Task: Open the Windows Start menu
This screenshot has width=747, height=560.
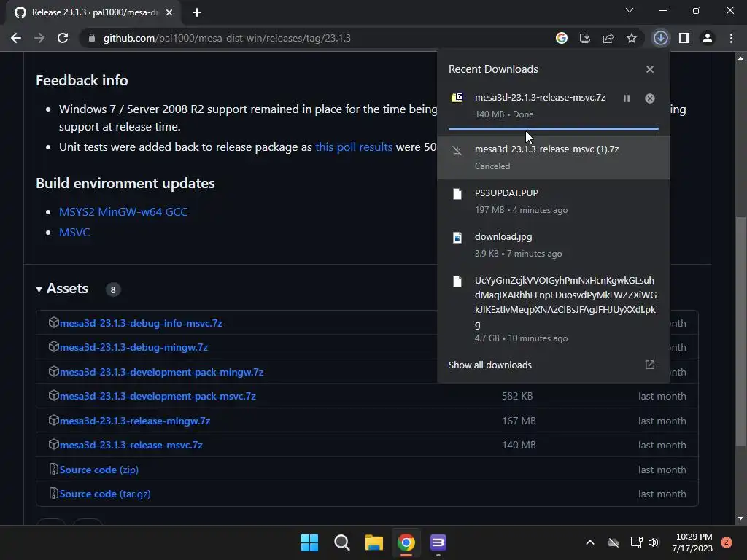Action: (309, 542)
